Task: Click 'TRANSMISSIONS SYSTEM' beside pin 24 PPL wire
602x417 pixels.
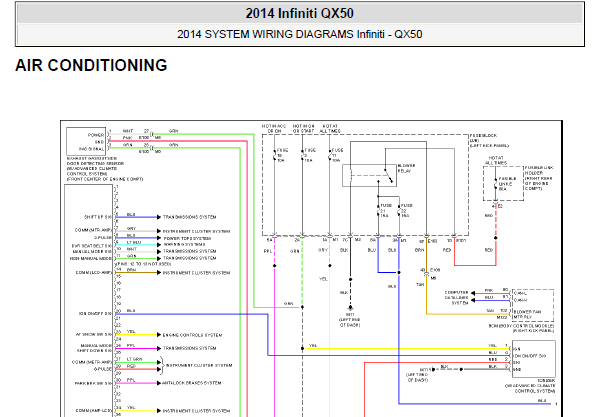Action: pos(190,348)
